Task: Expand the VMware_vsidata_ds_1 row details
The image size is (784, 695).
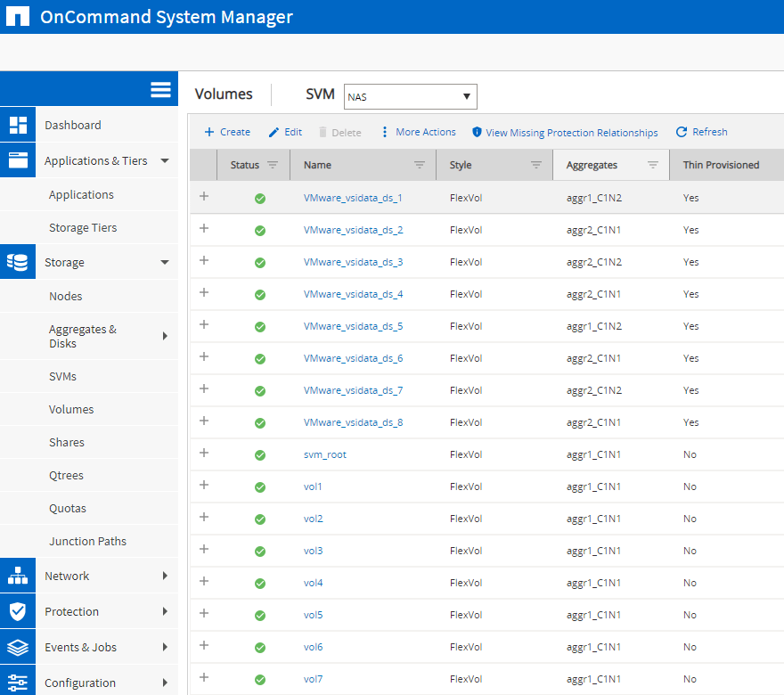Action: [x=204, y=197]
